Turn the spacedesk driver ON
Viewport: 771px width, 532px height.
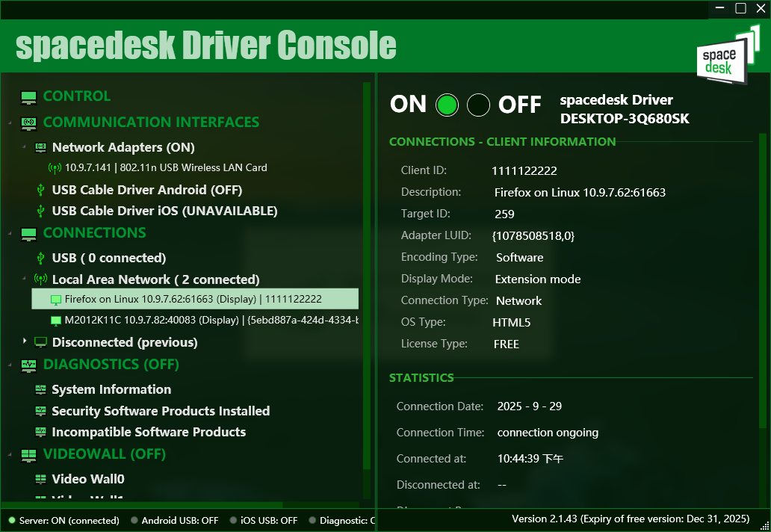point(447,105)
